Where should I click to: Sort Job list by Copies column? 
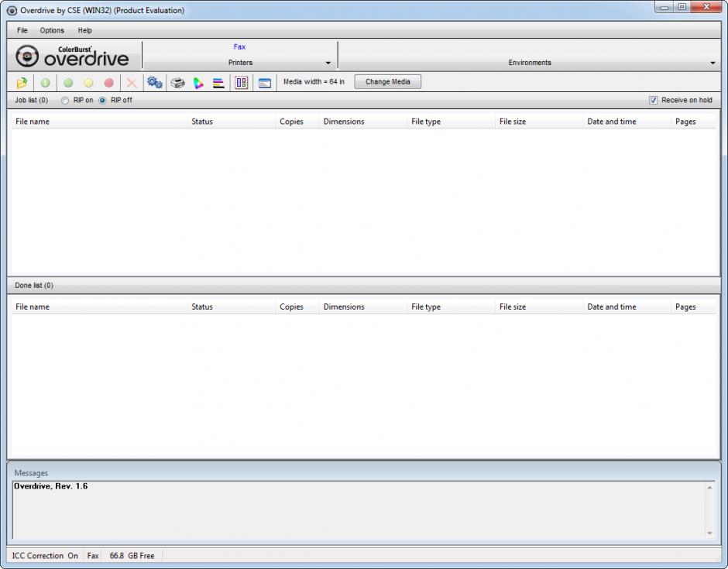pos(297,122)
